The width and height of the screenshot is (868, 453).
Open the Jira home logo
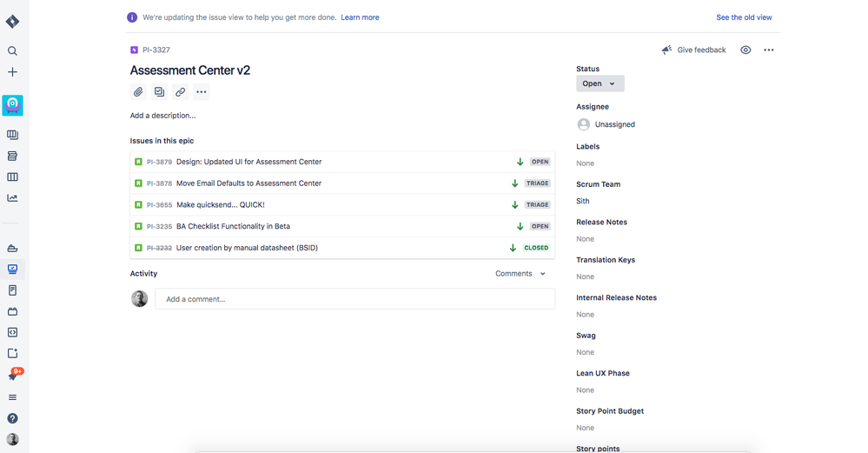click(x=12, y=22)
